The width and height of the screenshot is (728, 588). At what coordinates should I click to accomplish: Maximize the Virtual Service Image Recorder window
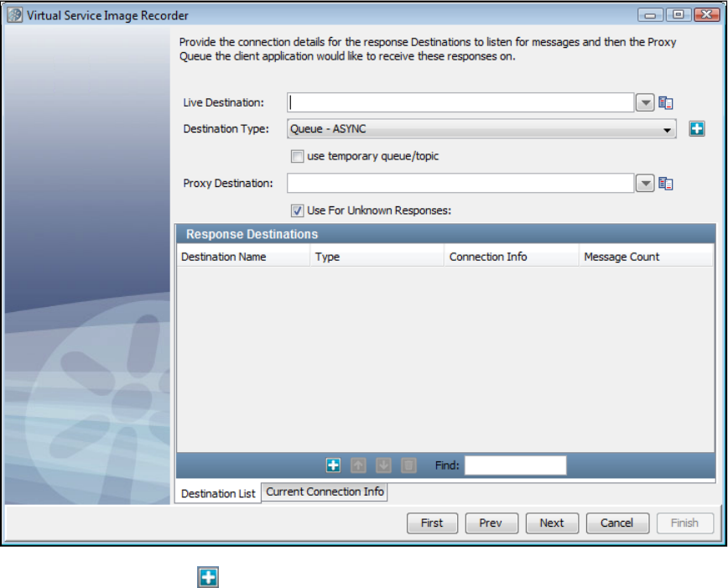679,15
